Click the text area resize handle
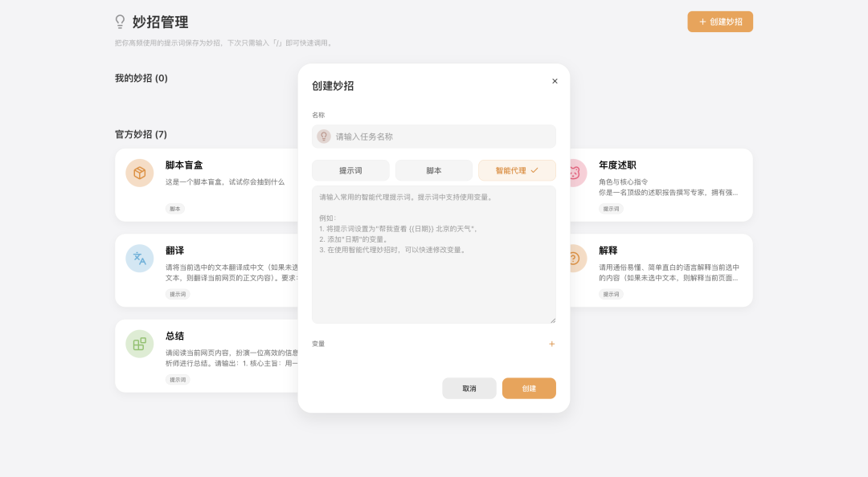The height and width of the screenshot is (477, 868). [x=552, y=320]
